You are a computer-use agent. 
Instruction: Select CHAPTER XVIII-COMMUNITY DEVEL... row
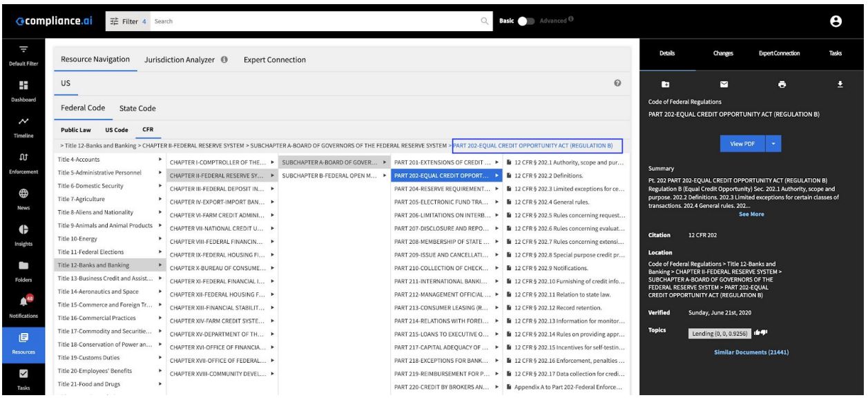[x=222, y=374]
